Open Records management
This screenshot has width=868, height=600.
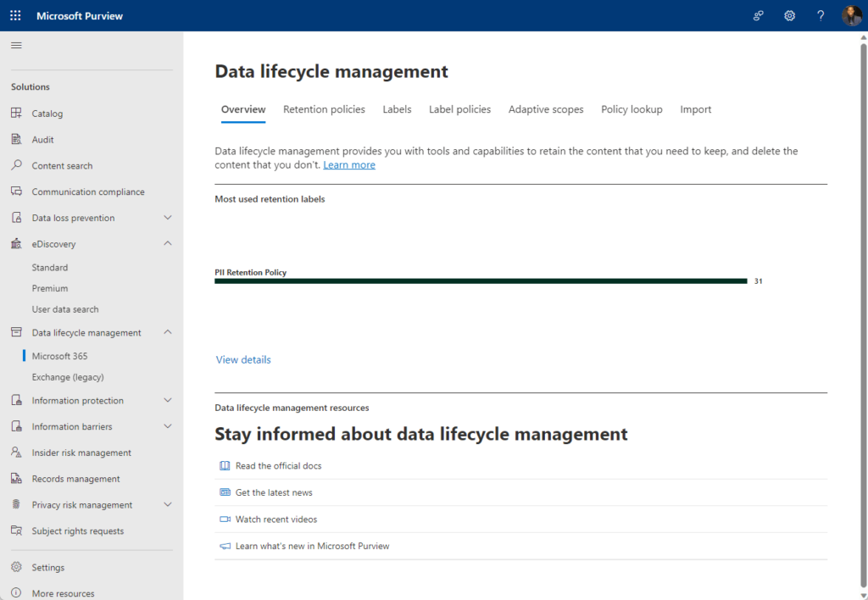coord(75,478)
